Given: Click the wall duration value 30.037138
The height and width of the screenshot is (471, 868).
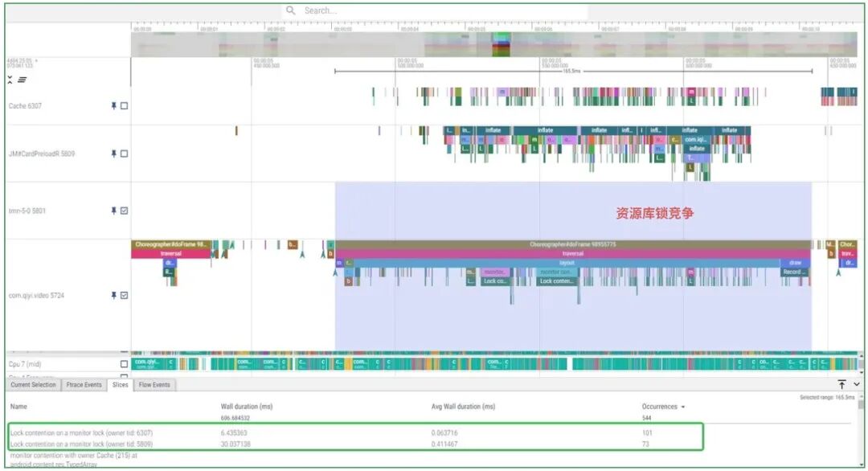Looking at the screenshot, I should pyautogui.click(x=235, y=444).
